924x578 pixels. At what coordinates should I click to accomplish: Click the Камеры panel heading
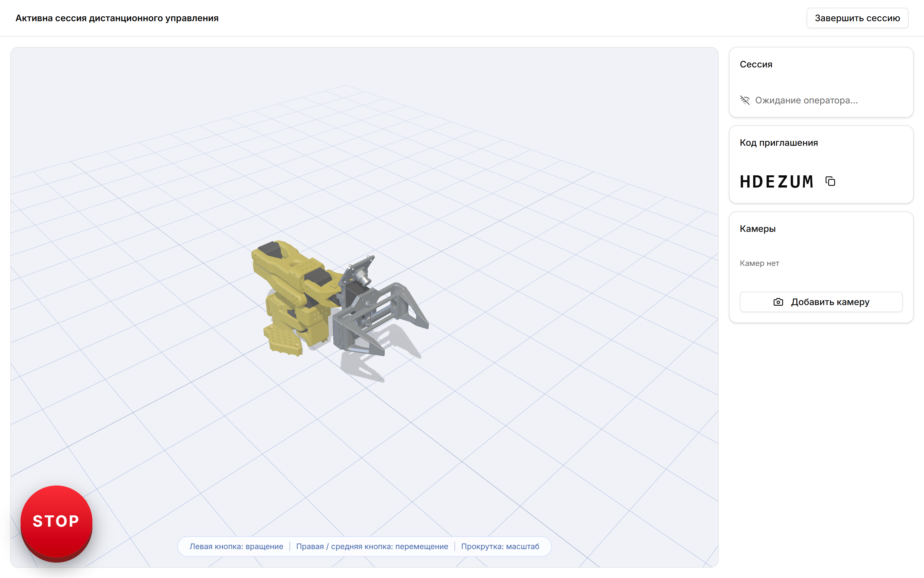757,229
